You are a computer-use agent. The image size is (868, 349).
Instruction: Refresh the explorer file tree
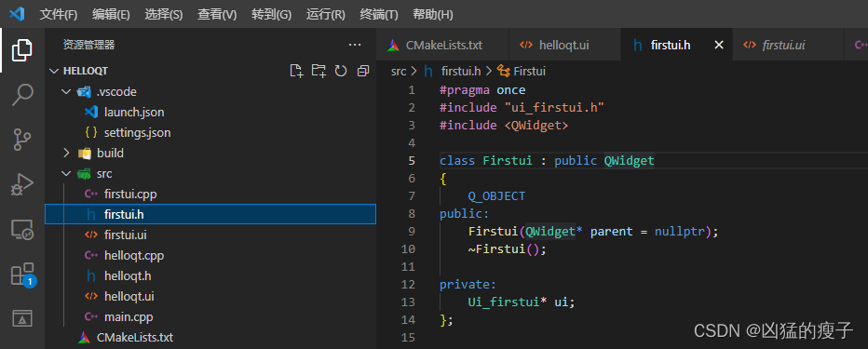point(341,71)
